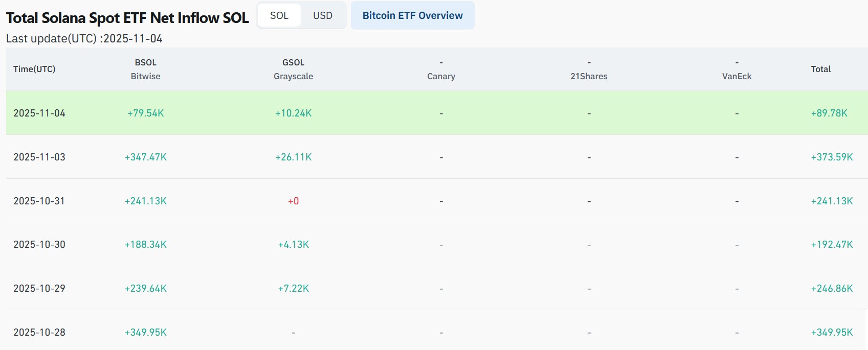Viewport: 868px width, 350px height.
Task: Click the +373.59K total value
Action: coord(832,157)
